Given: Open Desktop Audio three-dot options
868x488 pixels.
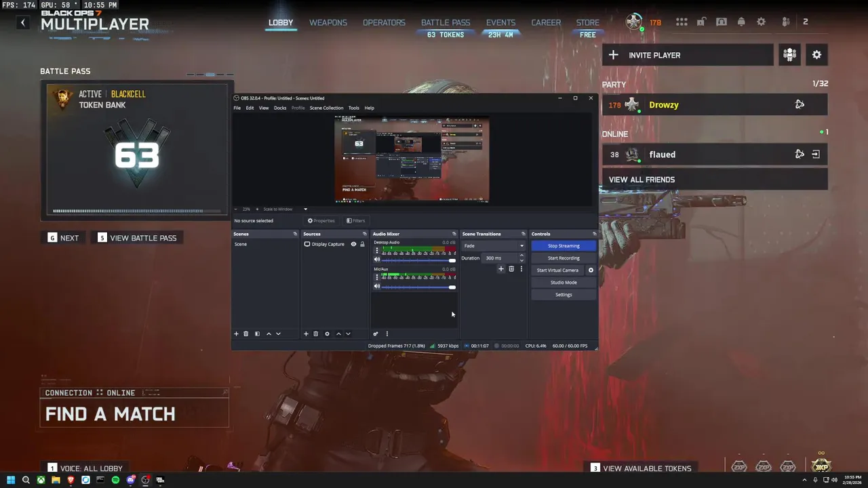Looking at the screenshot, I should coord(377,251).
